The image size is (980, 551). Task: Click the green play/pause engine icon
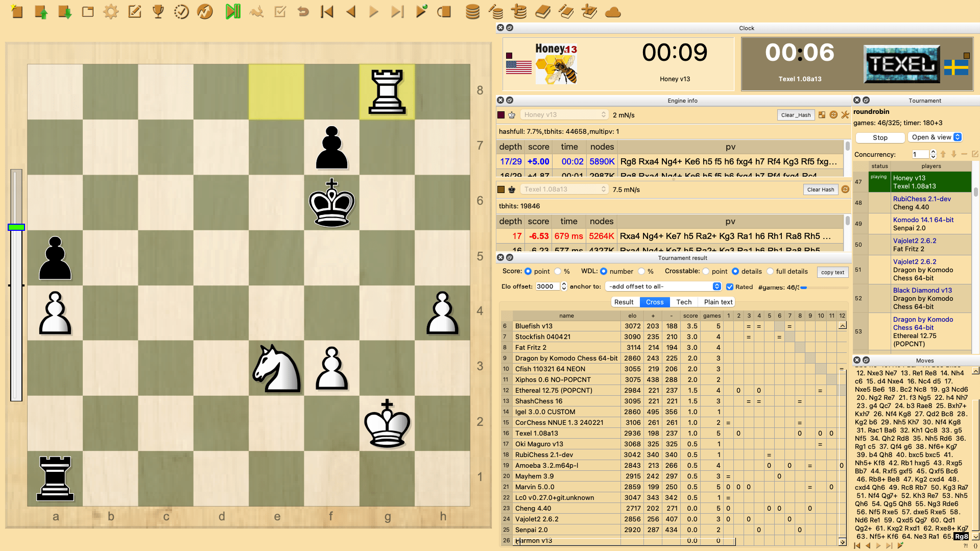[233, 11]
